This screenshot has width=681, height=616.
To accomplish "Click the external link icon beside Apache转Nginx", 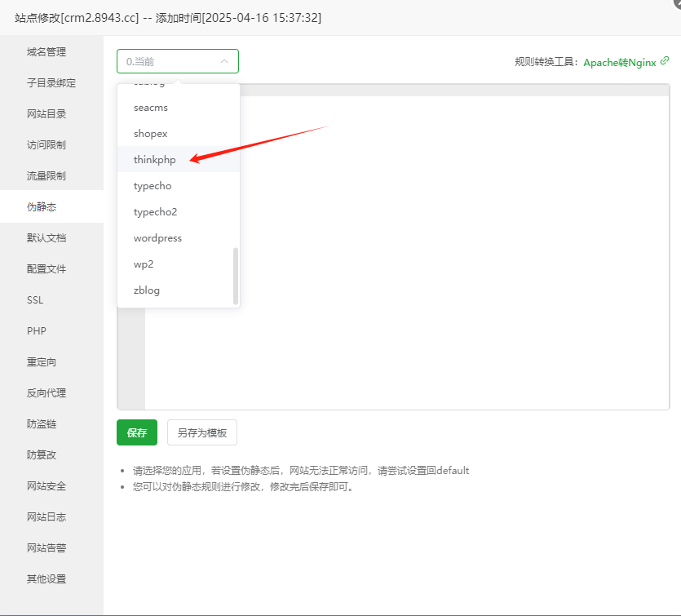I will 665,61.
